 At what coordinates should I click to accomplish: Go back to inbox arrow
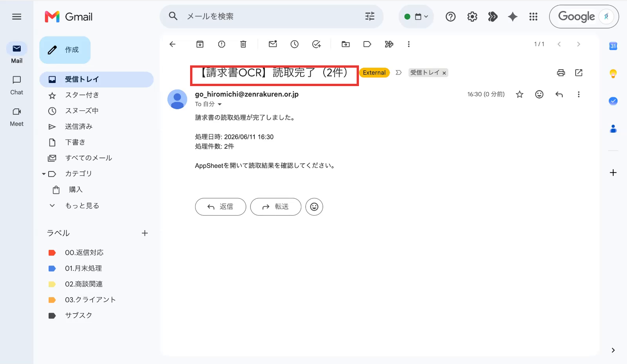tap(172, 44)
